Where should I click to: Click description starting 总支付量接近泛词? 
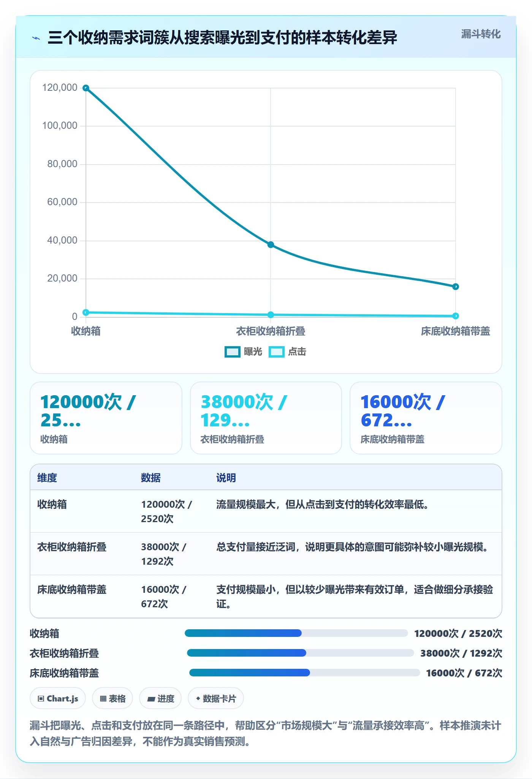coord(352,547)
